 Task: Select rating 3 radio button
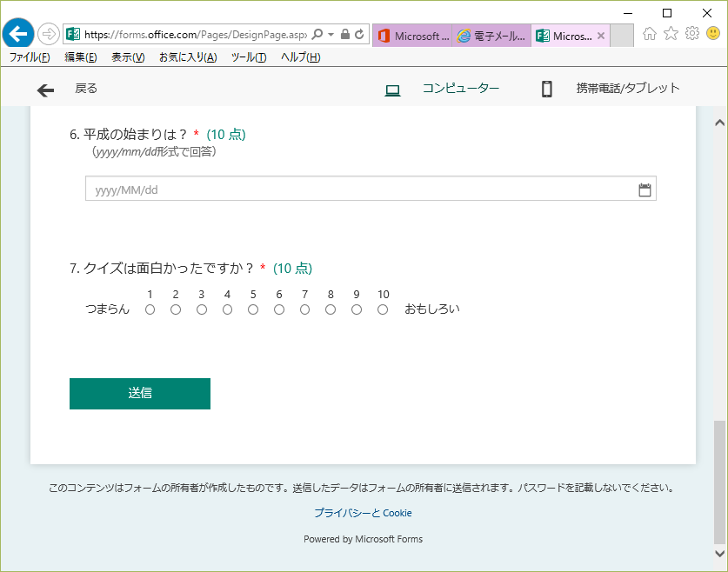(x=202, y=309)
